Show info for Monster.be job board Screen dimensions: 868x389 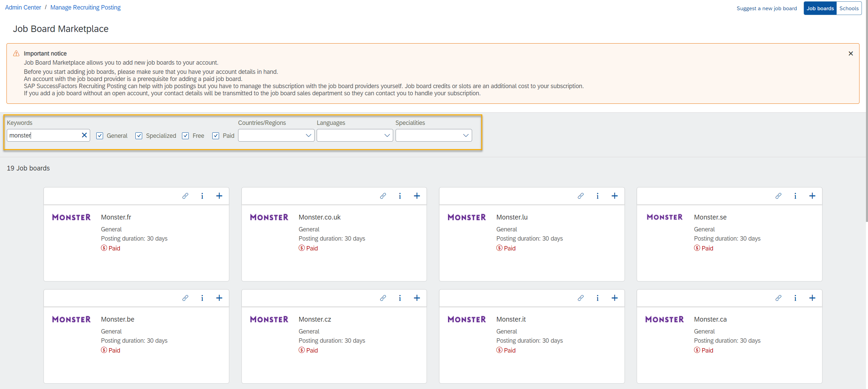point(202,298)
